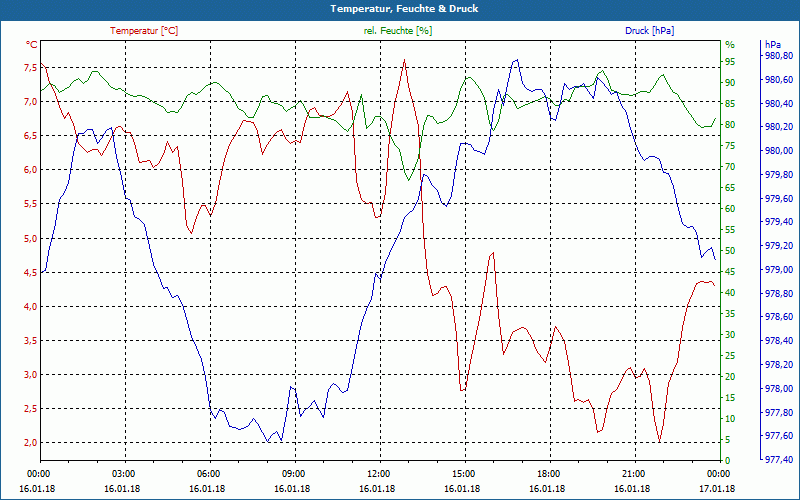The height and width of the screenshot is (500, 800).
Task: Click the 15:00 time axis label
Action: pos(463,473)
